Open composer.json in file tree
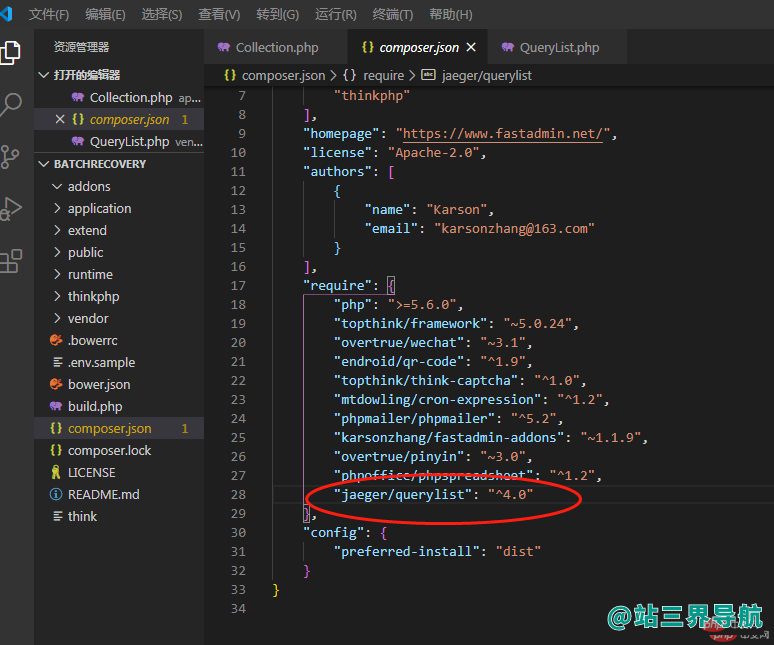Image resolution: width=774 pixels, height=645 pixels. [x=119, y=428]
